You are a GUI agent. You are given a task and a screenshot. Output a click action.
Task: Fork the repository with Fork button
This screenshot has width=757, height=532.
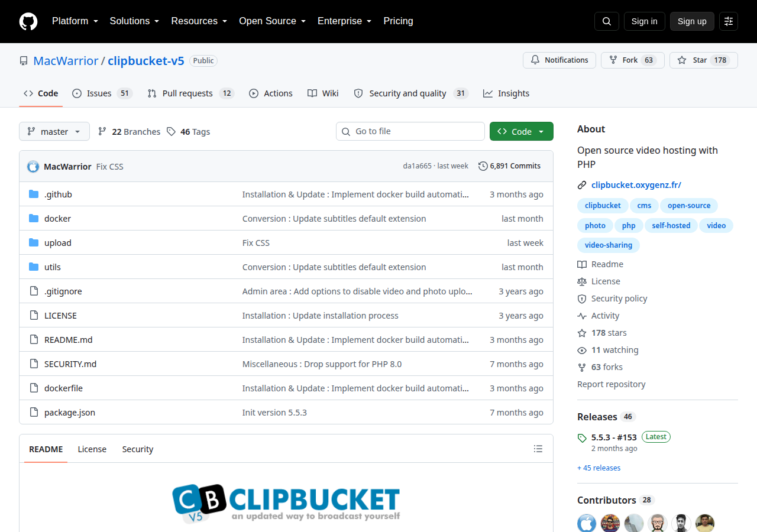click(633, 60)
